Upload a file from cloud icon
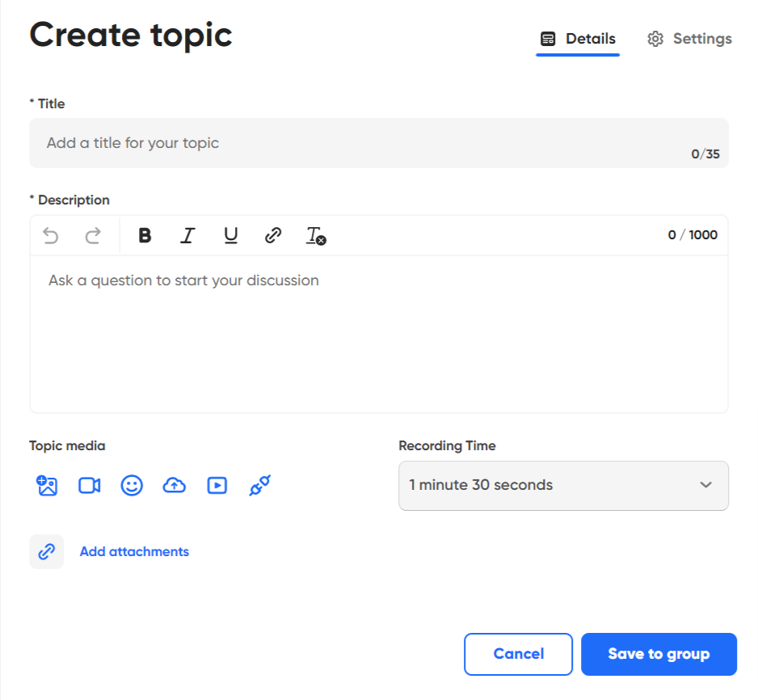 [174, 485]
